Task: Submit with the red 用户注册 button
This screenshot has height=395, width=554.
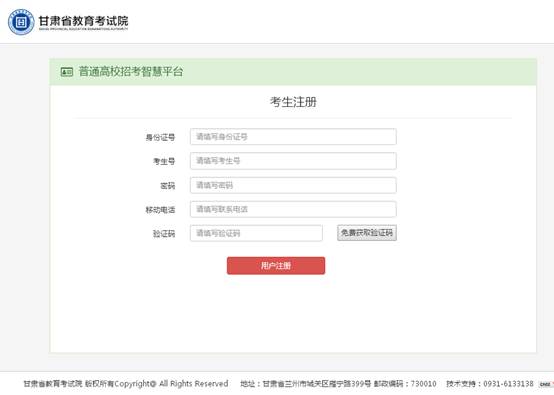Action: (x=276, y=266)
